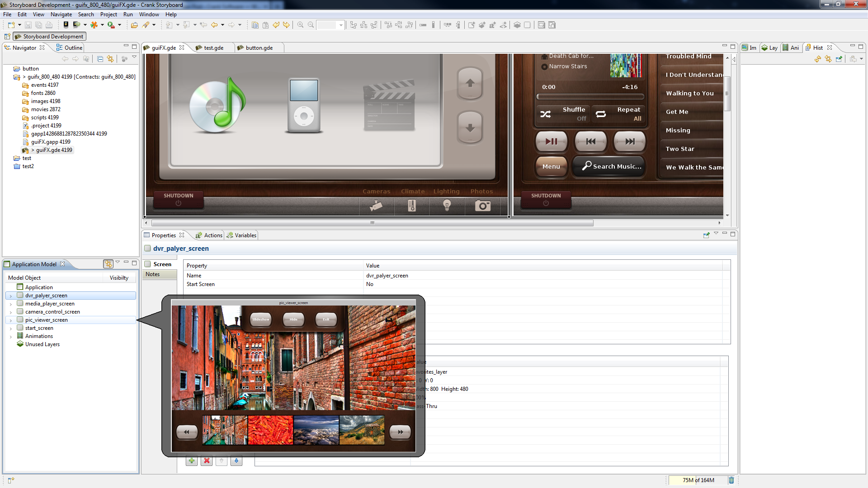Select the Repeat All control on the canvas
Viewport: 868px width, 488px height.
(618, 114)
